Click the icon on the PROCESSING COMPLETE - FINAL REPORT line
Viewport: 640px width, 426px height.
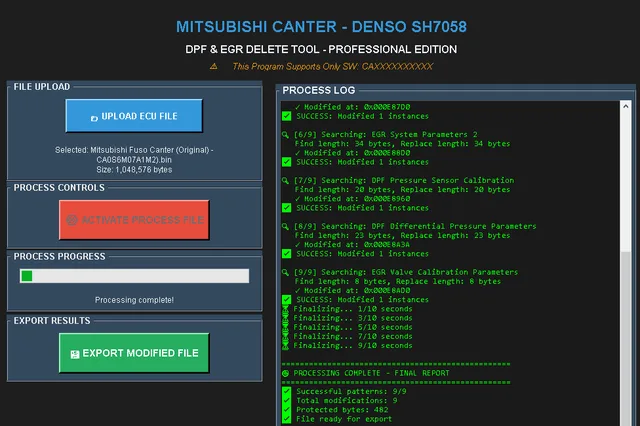click(x=285, y=373)
